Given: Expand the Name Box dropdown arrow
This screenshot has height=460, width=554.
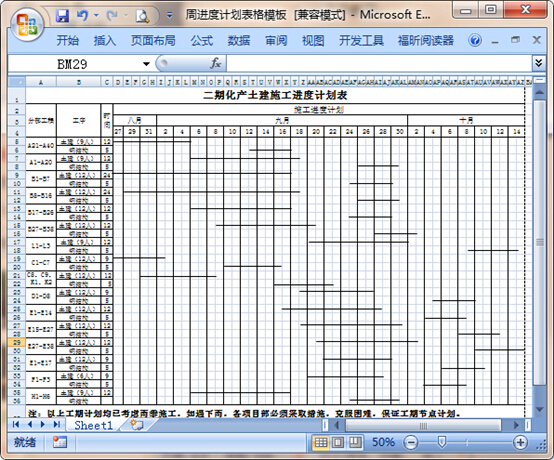Looking at the screenshot, I should (x=146, y=64).
